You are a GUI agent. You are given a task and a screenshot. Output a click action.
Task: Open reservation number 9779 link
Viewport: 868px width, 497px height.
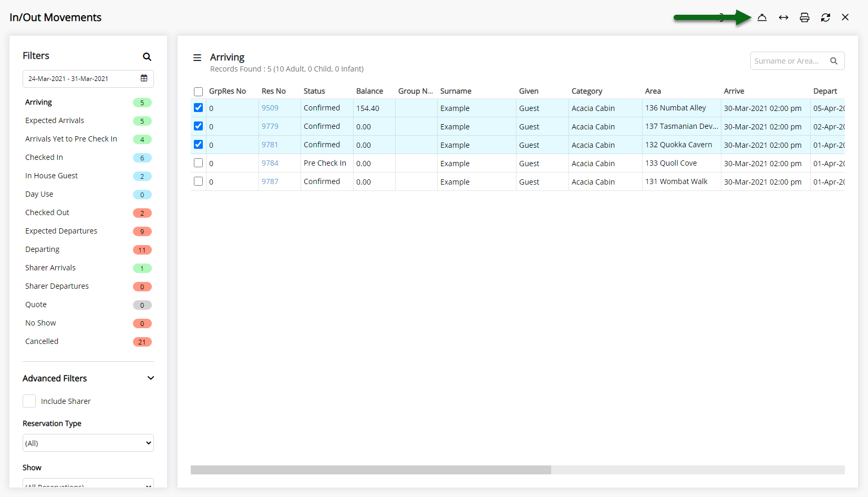coord(270,126)
